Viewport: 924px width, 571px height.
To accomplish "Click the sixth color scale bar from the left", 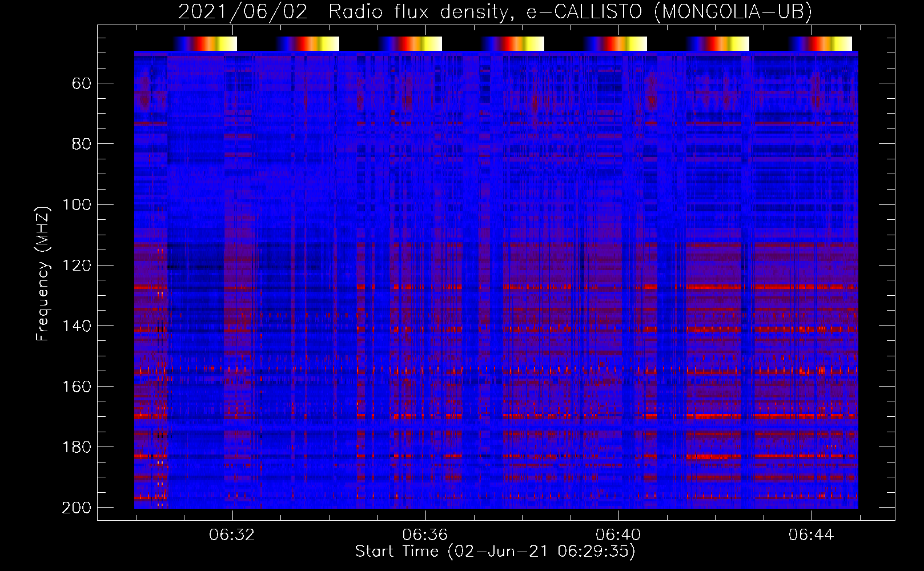I will coord(718,43).
